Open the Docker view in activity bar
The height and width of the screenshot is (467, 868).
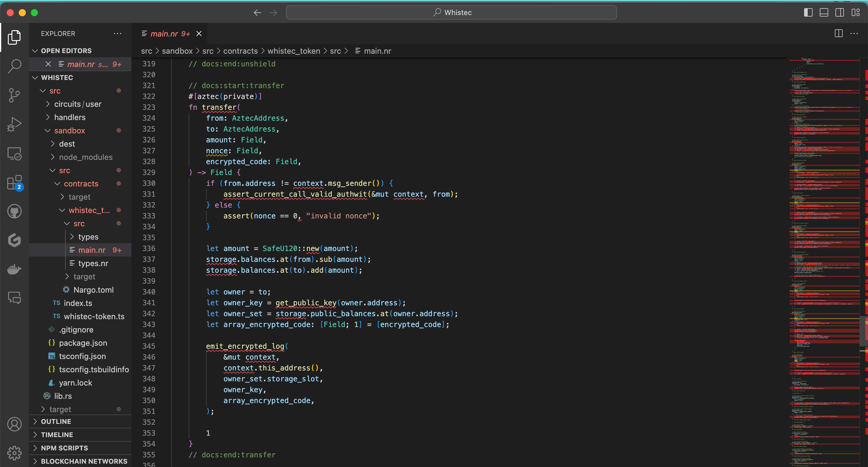tap(14, 269)
